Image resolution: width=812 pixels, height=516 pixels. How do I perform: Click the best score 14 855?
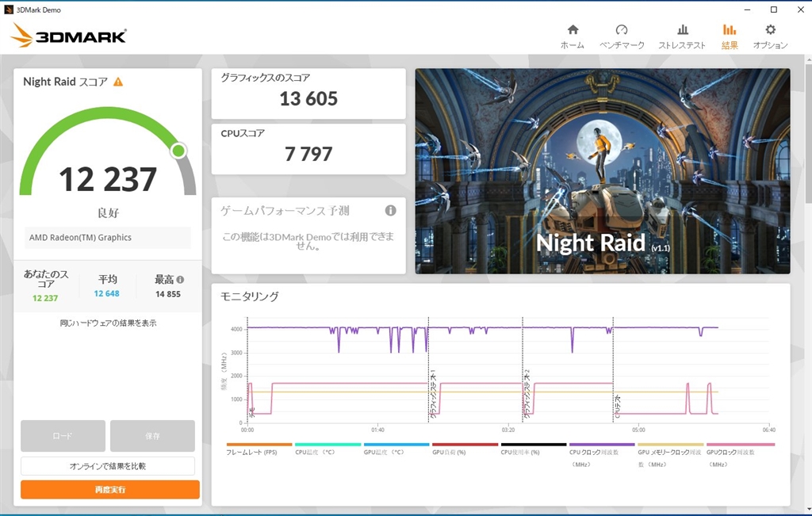(x=168, y=294)
